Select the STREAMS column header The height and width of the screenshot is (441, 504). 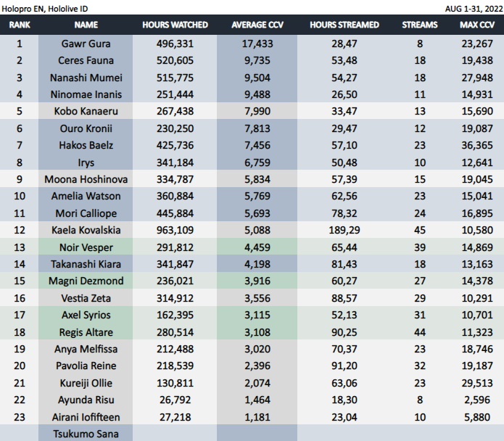[x=420, y=25]
